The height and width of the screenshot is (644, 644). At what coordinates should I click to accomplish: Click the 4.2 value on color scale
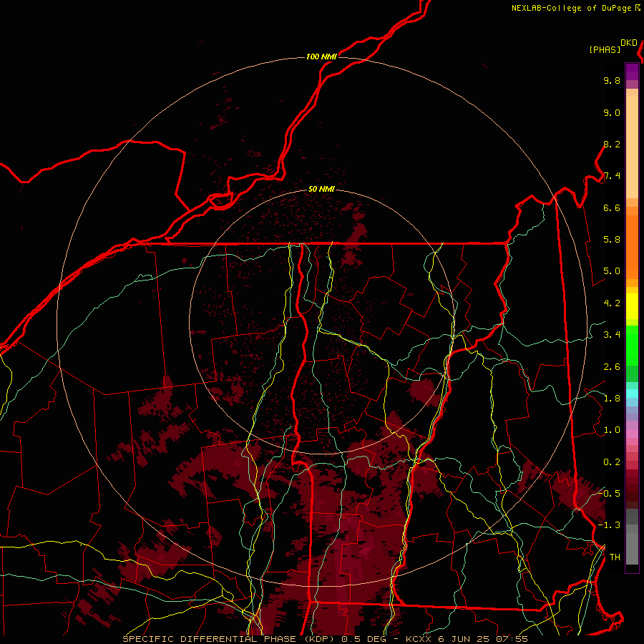point(612,303)
